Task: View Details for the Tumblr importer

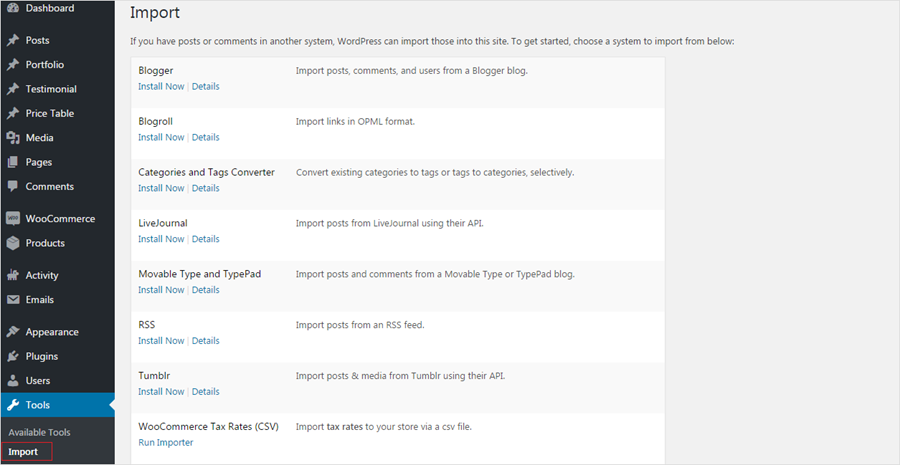Action: 206,391
